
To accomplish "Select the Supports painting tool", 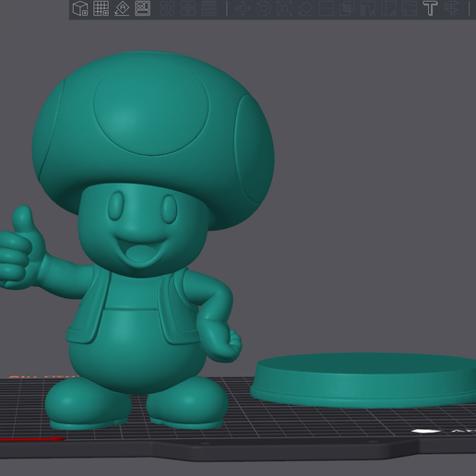I will [x=368, y=8].
